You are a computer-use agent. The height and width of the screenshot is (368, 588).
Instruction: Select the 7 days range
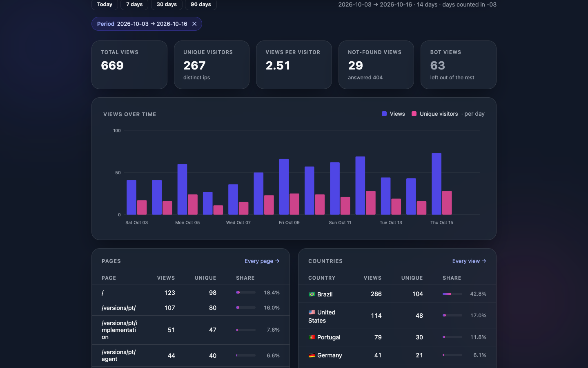click(134, 4)
